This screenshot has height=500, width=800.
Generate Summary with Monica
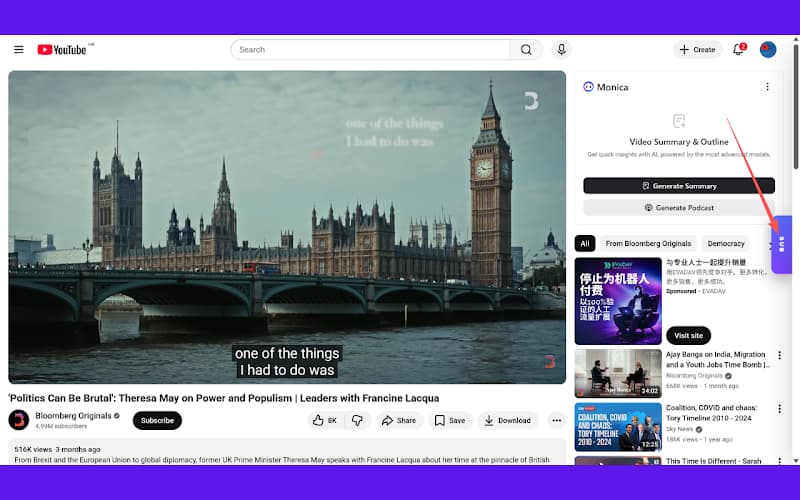(x=679, y=186)
